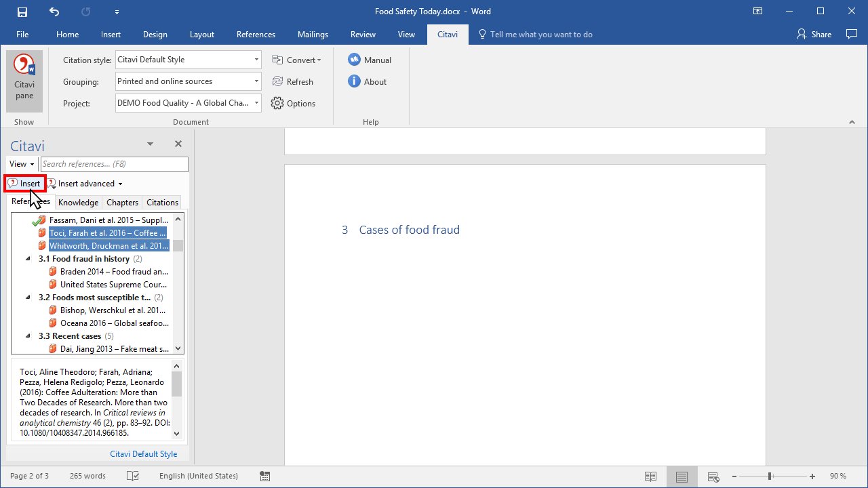Screen dimensions: 868x488
Task: Undo the last action
Action: [54, 12]
